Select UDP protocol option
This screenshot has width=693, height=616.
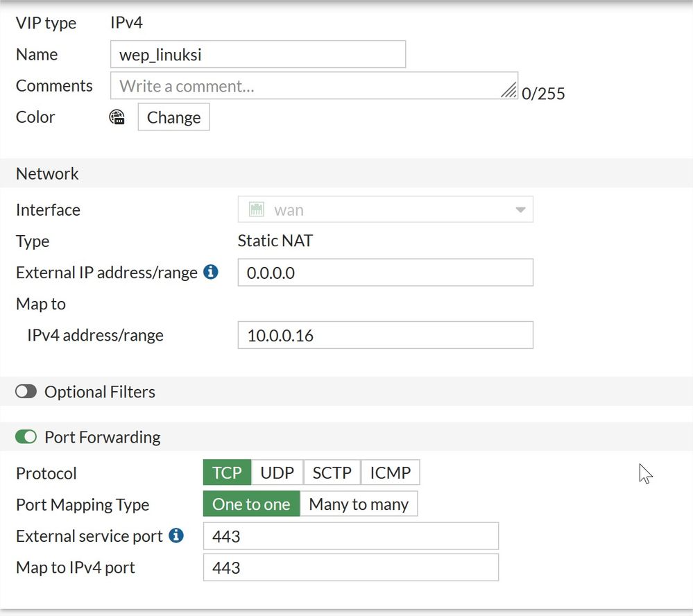tap(277, 472)
